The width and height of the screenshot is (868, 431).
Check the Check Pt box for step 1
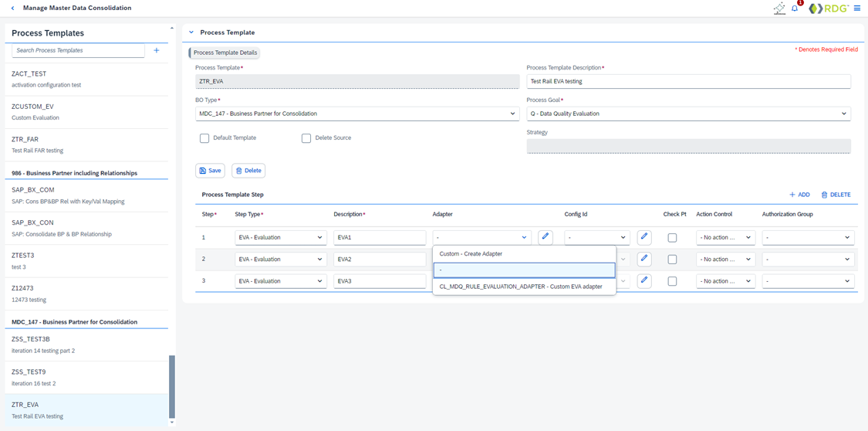coord(672,238)
